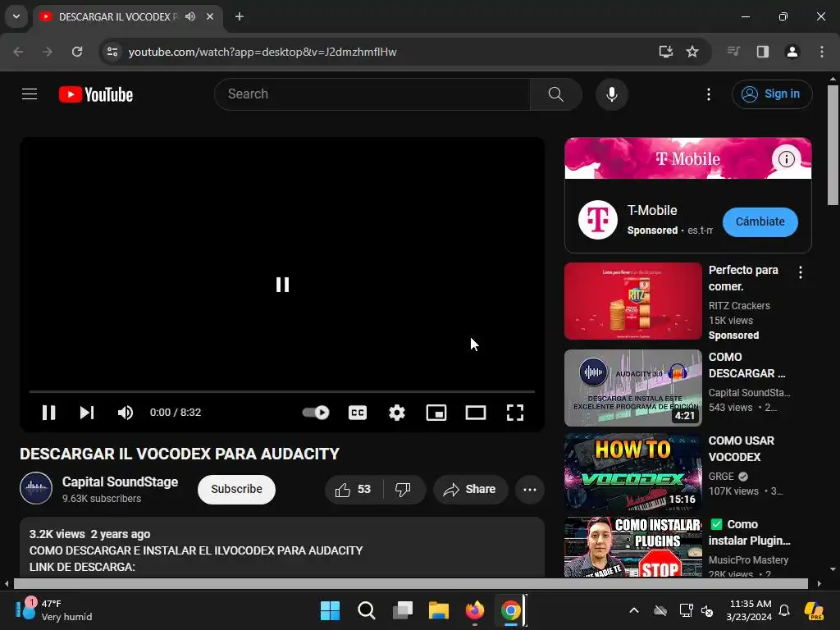
Task: Click the DESCARGAR IL VOCODEX PARA AUDACITY title
Action: point(180,454)
